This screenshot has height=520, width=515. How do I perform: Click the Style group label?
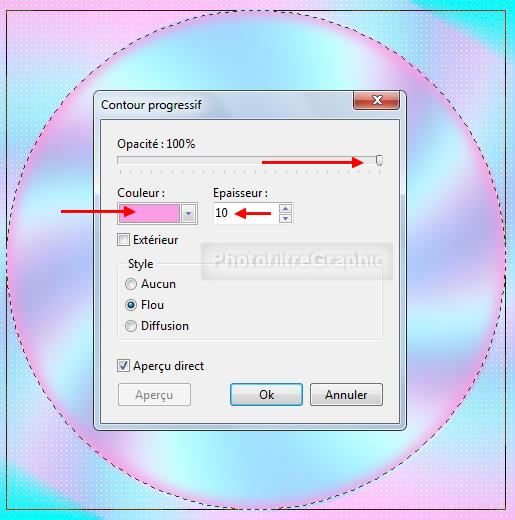[x=141, y=264]
